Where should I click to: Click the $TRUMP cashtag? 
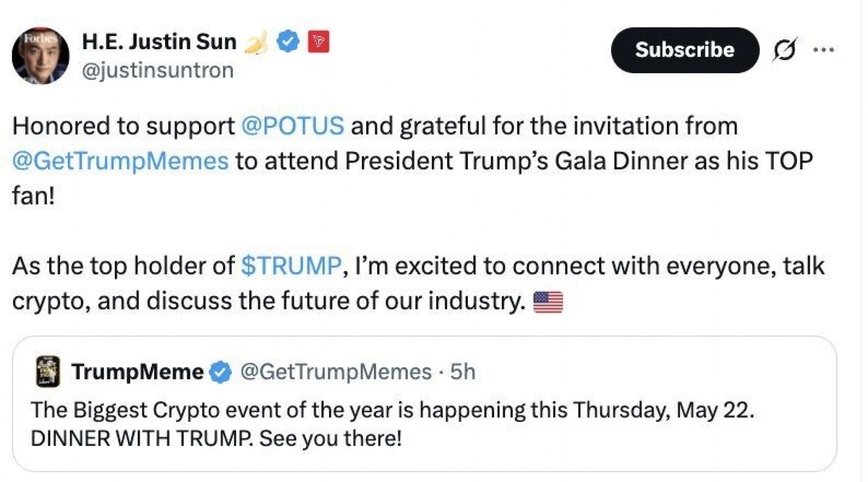[291, 265]
